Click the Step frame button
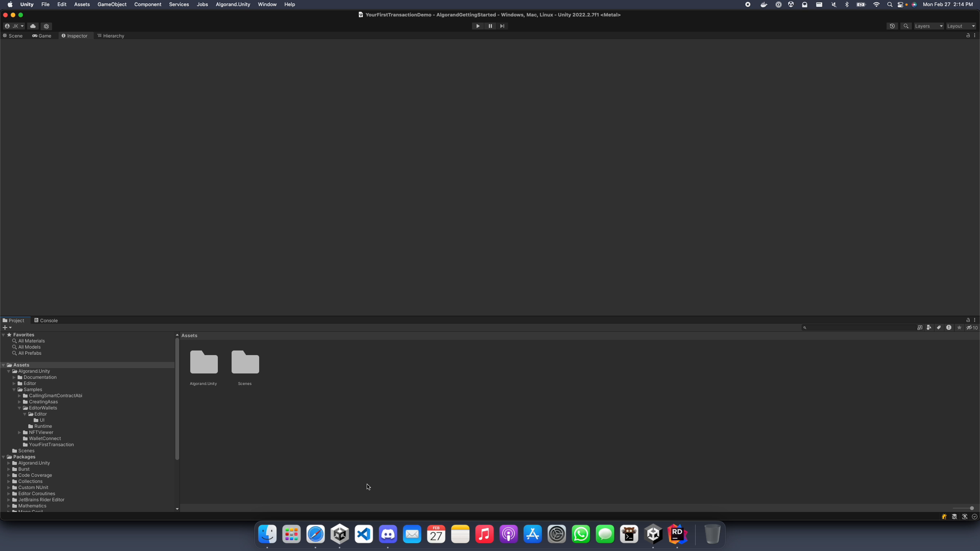Screen dimensions: 980x551 point(502,26)
